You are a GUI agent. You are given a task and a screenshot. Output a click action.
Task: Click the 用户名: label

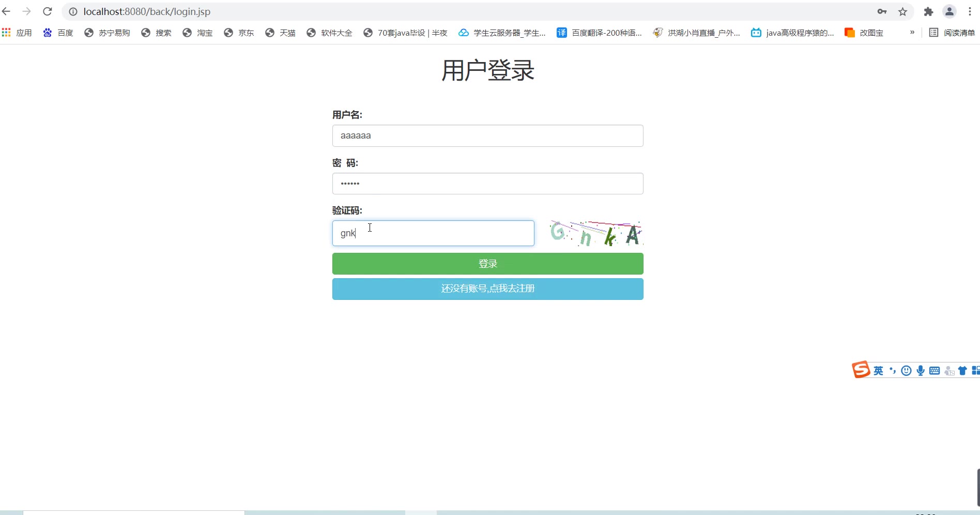(x=347, y=115)
